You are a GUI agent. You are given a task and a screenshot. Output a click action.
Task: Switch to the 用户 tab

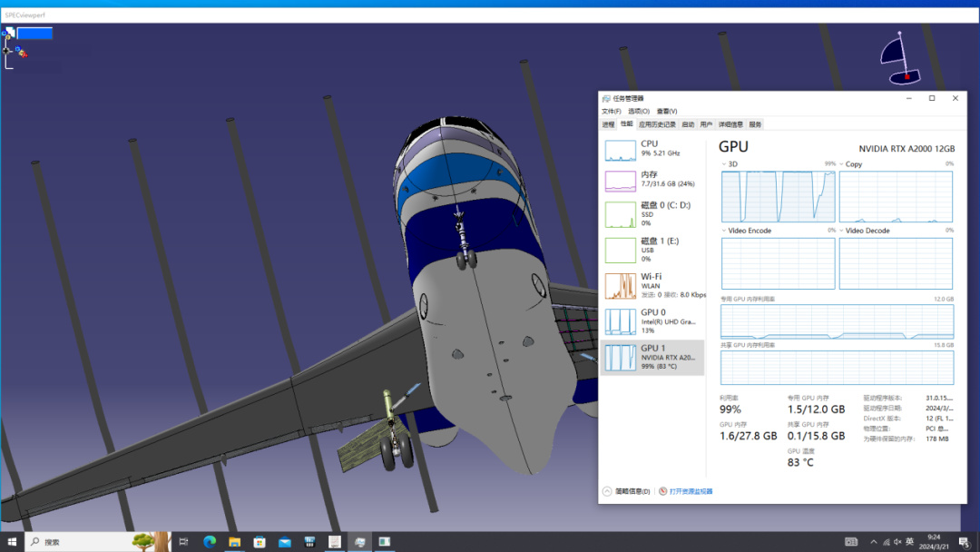[x=706, y=124]
